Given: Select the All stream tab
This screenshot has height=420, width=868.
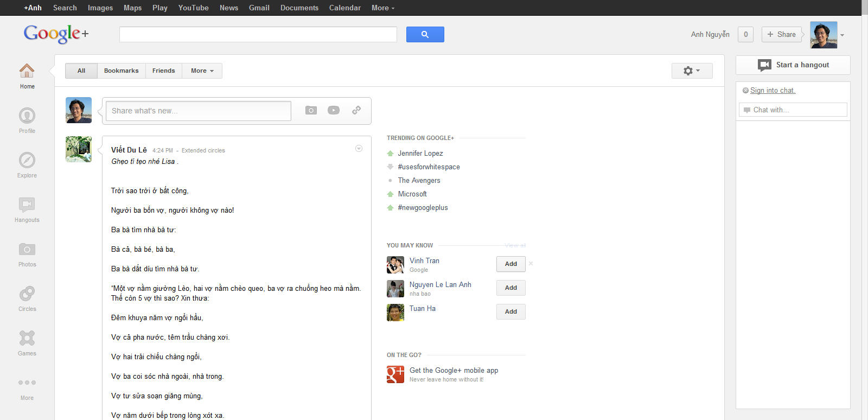Looking at the screenshot, I should (81, 71).
